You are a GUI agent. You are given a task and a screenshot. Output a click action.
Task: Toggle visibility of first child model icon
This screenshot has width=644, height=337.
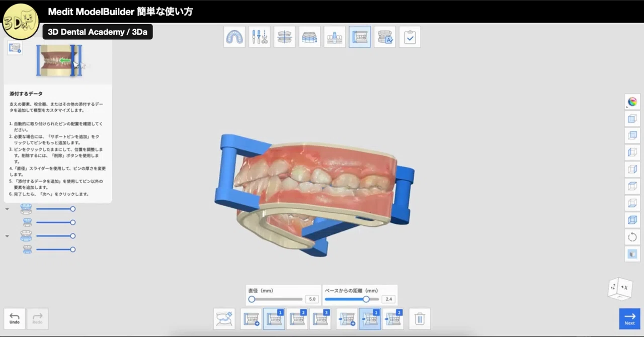[28, 222]
